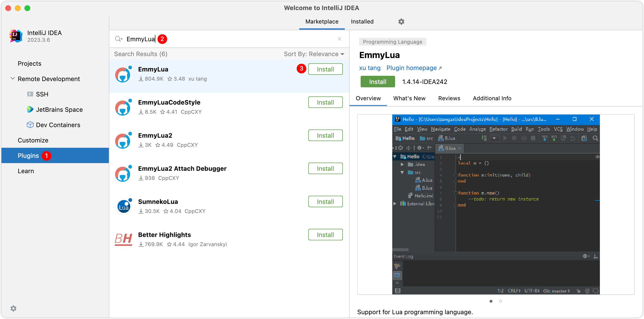Click the green Install button for EmmyLua
Screen dimensions: 644x319
click(377, 82)
